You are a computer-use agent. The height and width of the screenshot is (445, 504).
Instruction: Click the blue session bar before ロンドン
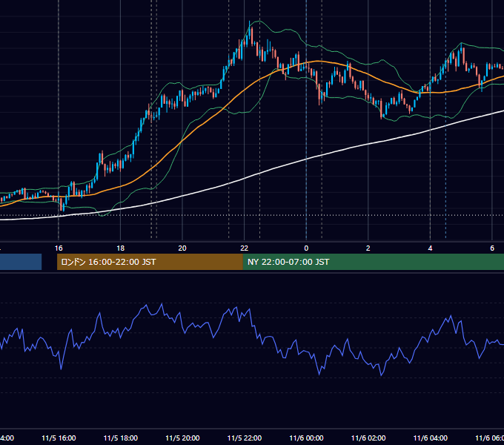pos(21,262)
